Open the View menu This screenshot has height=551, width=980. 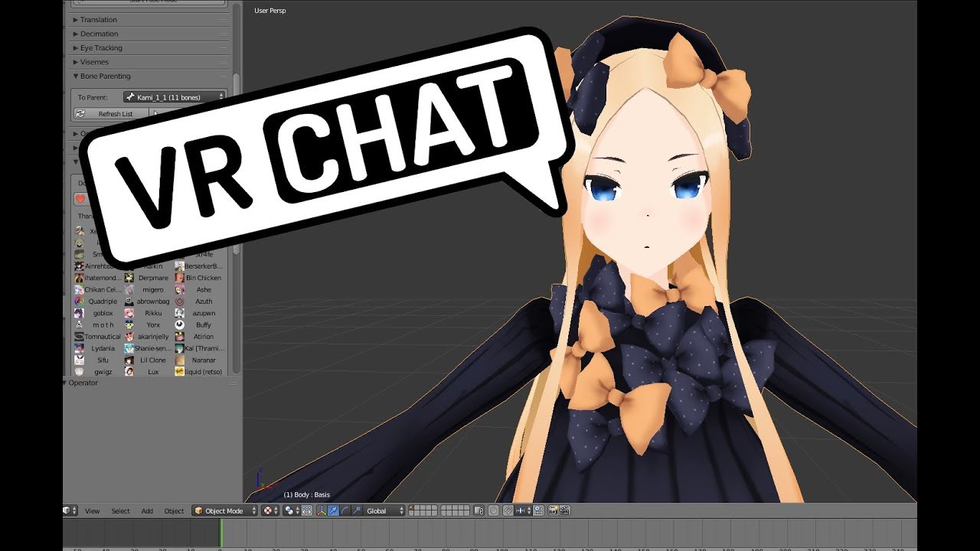pos(92,511)
